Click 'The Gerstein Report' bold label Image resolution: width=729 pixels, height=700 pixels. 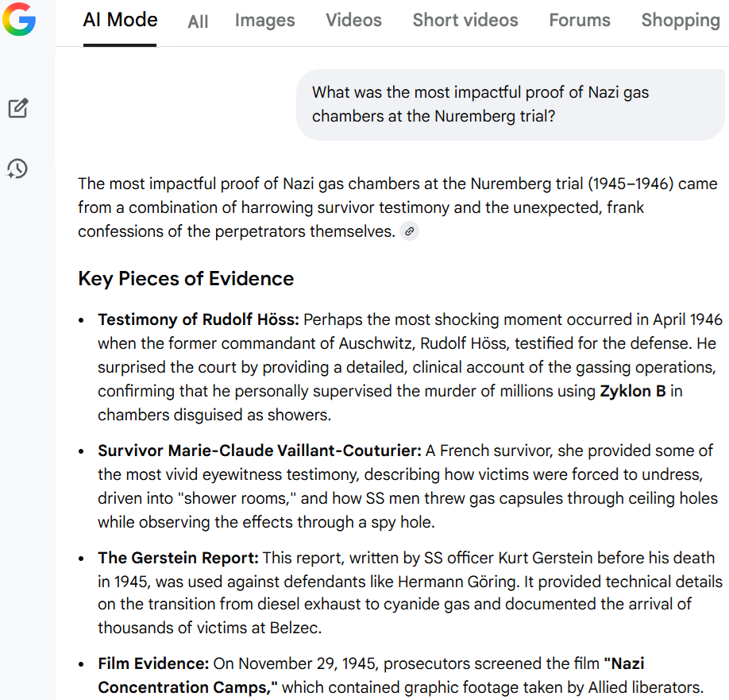[178, 558]
